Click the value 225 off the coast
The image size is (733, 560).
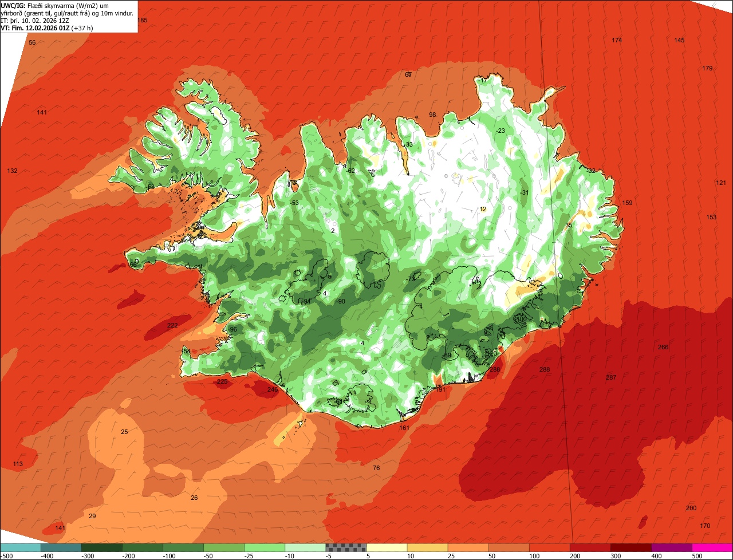(222, 382)
